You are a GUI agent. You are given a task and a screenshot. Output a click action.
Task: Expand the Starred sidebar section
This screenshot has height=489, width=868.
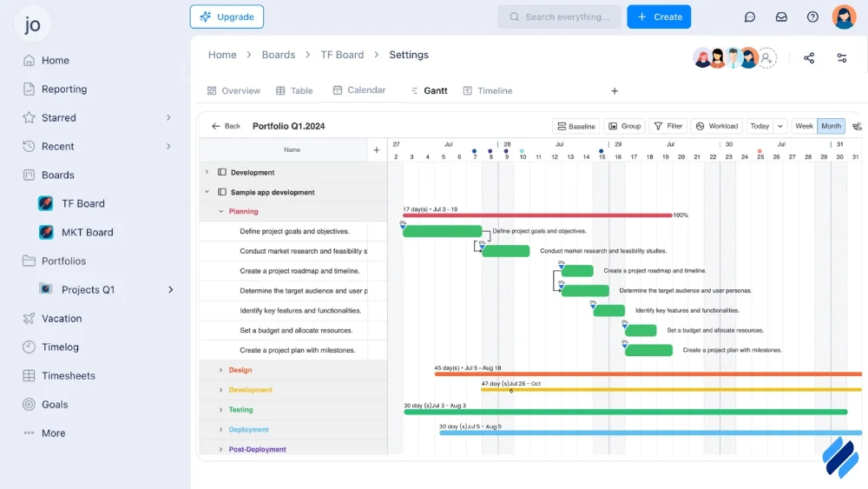(x=168, y=118)
